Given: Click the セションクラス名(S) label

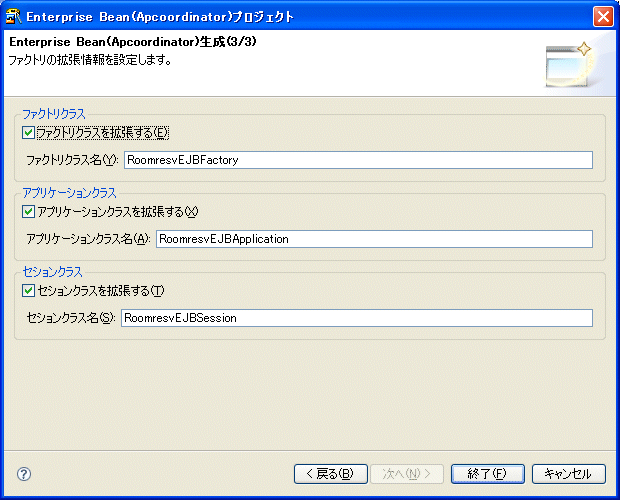Looking at the screenshot, I should (71, 318).
